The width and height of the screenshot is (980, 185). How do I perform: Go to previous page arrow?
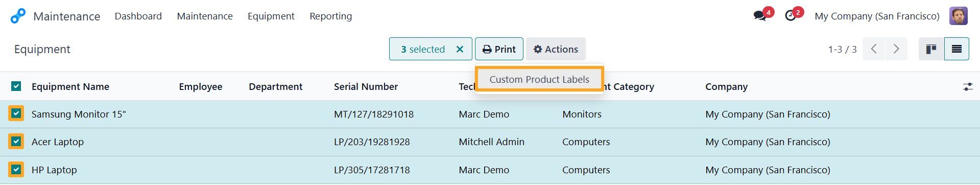pos(874,49)
